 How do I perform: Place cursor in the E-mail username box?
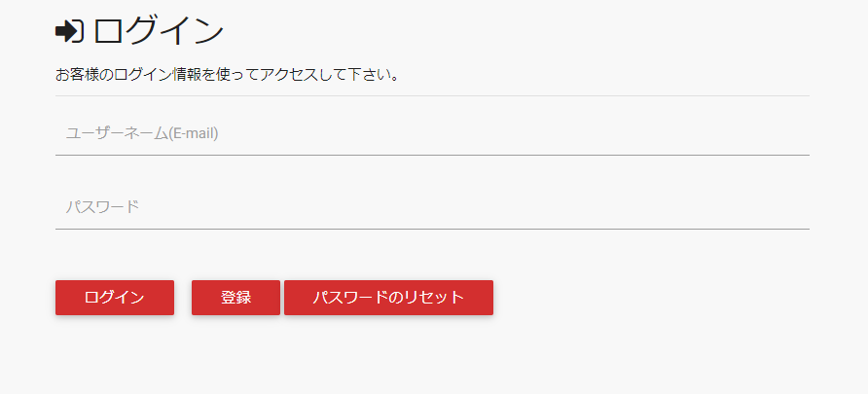click(432, 133)
